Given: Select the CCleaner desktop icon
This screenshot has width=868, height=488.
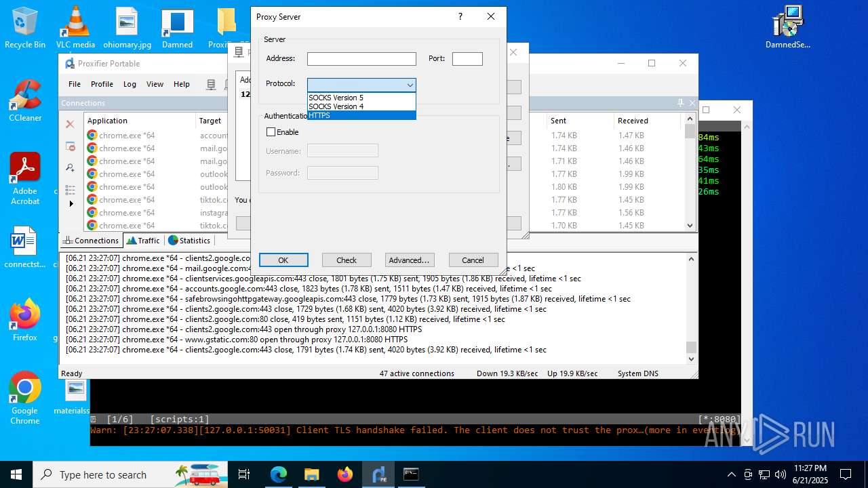Looking at the screenshot, I should pos(25,100).
